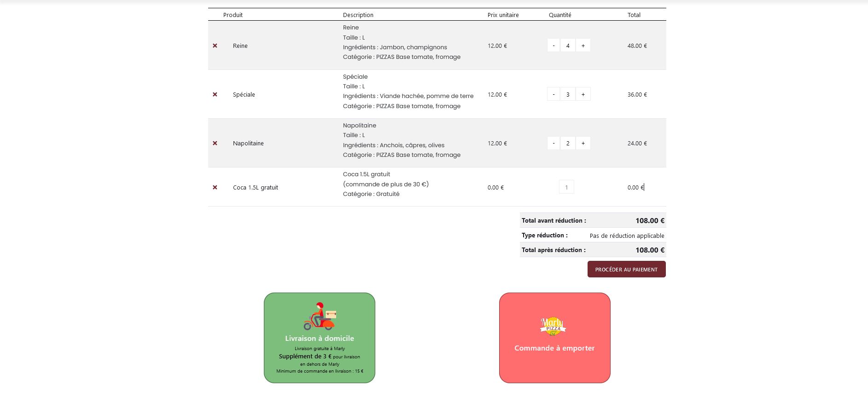Increase Spéciale quantity by one

coord(583,94)
